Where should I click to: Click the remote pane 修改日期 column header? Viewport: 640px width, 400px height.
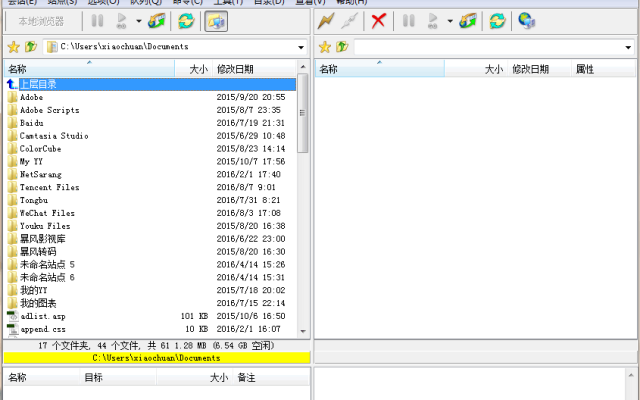[539, 69]
